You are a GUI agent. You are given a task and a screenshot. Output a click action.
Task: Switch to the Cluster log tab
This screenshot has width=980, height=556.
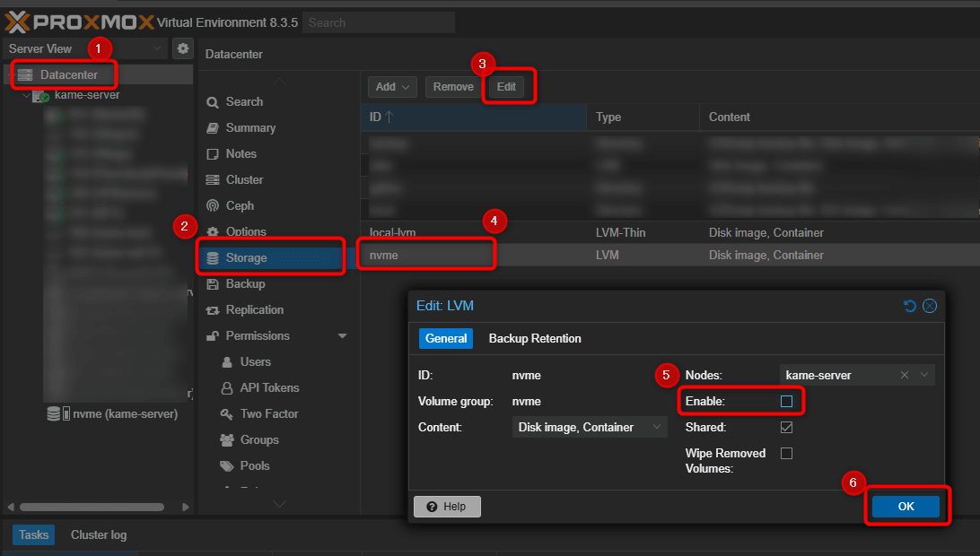(x=99, y=534)
